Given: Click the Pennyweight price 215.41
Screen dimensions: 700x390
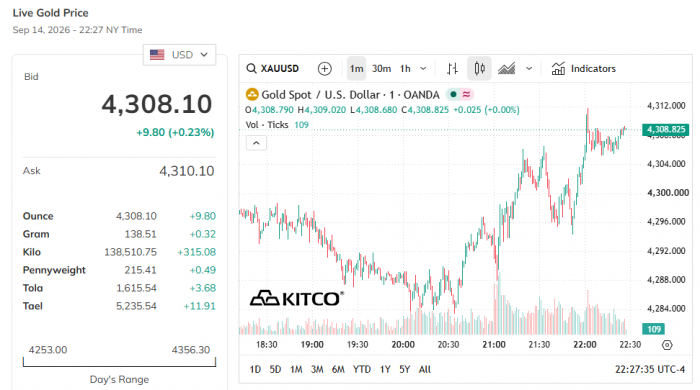Looking at the screenshot, I should (141, 270).
